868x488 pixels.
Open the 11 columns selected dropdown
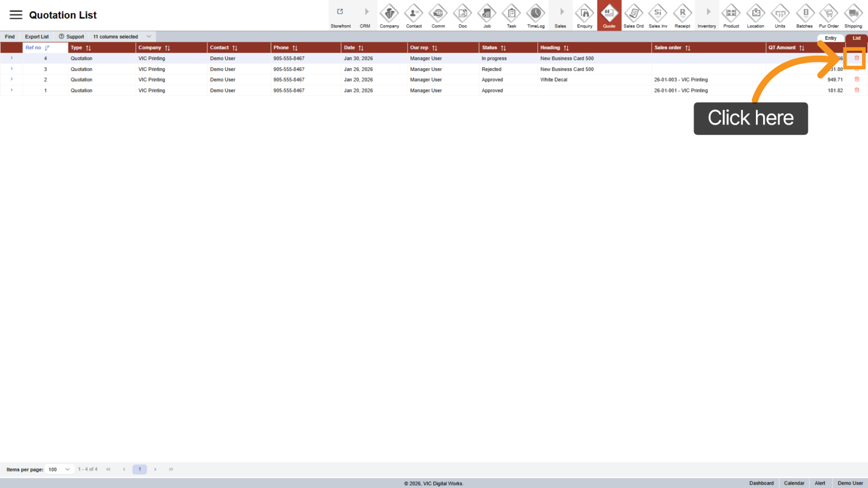[x=122, y=37]
